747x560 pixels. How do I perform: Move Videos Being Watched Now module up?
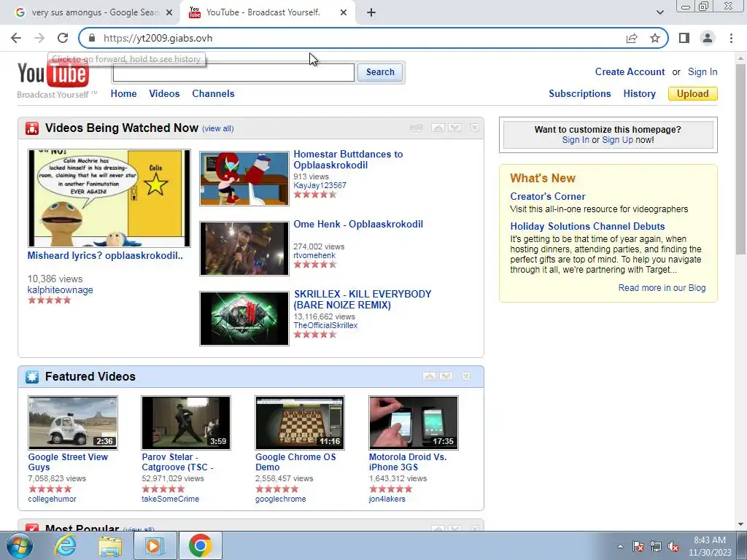(x=438, y=128)
